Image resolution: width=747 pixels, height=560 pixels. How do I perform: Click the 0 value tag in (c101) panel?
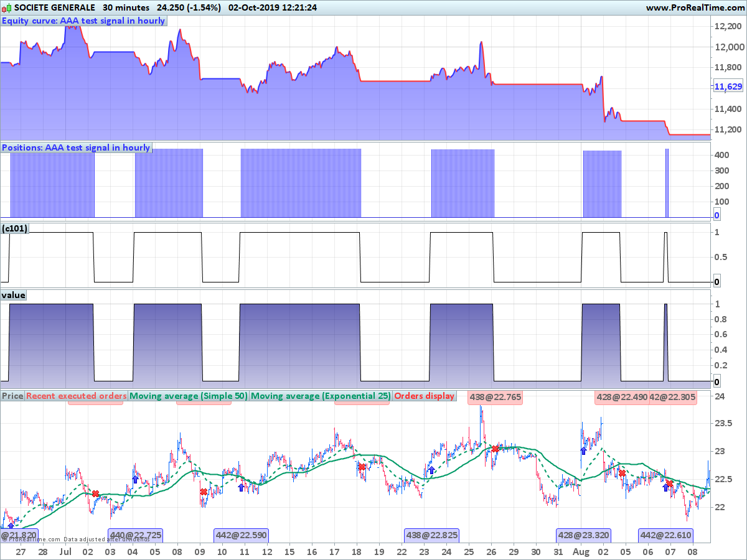tap(716, 282)
